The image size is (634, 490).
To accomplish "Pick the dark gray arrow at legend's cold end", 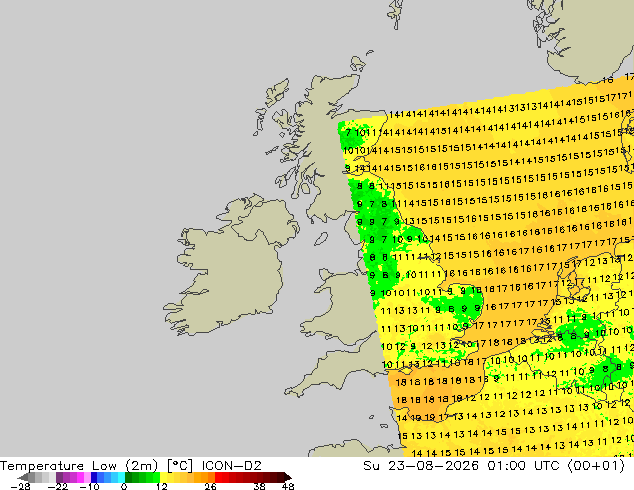I will point(23,477).
